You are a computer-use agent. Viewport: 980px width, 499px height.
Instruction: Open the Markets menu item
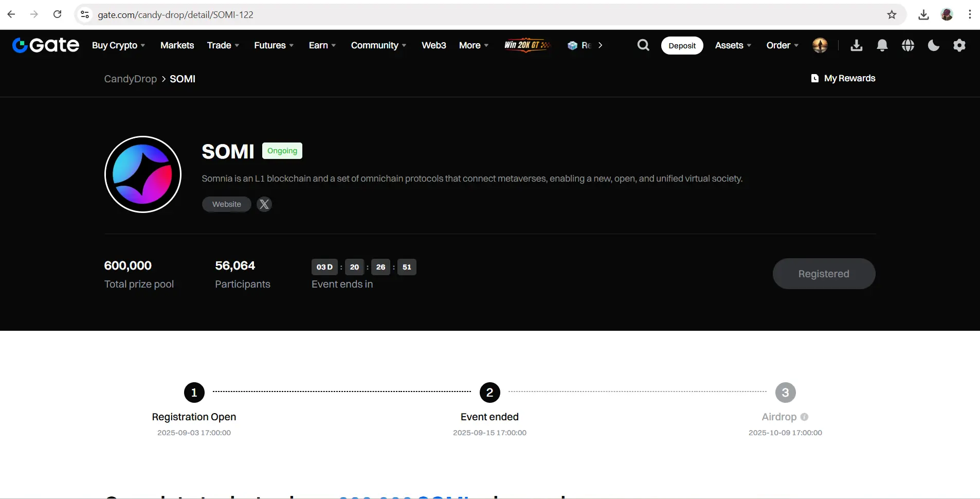click(x=177, y=45)
